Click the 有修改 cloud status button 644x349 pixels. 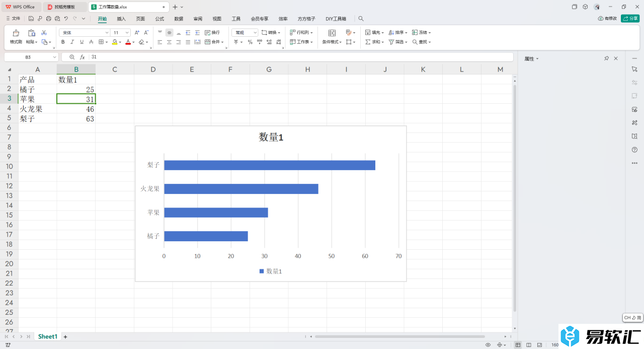pyautogui.click(x=607, y=19)
